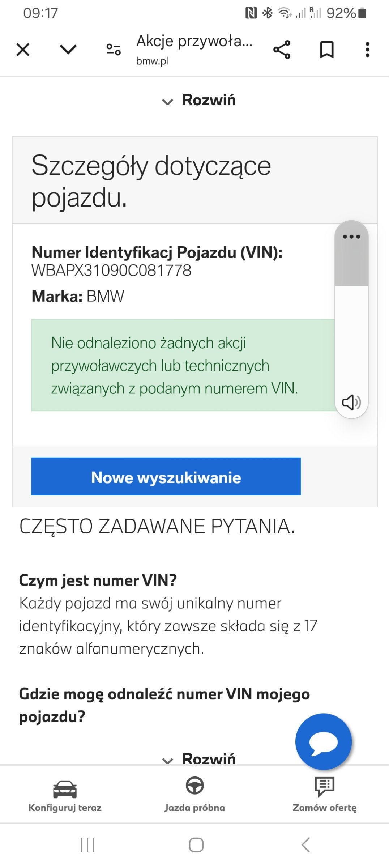Viewport: 389px width, 868px height.
Task: Tap the Android back arrow
Action: (306, 845)
